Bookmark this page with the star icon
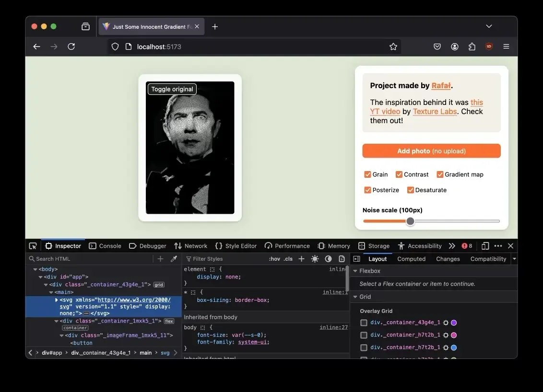Image resolution: width=543 pixels, height=392 pixels. click(393, 46)
